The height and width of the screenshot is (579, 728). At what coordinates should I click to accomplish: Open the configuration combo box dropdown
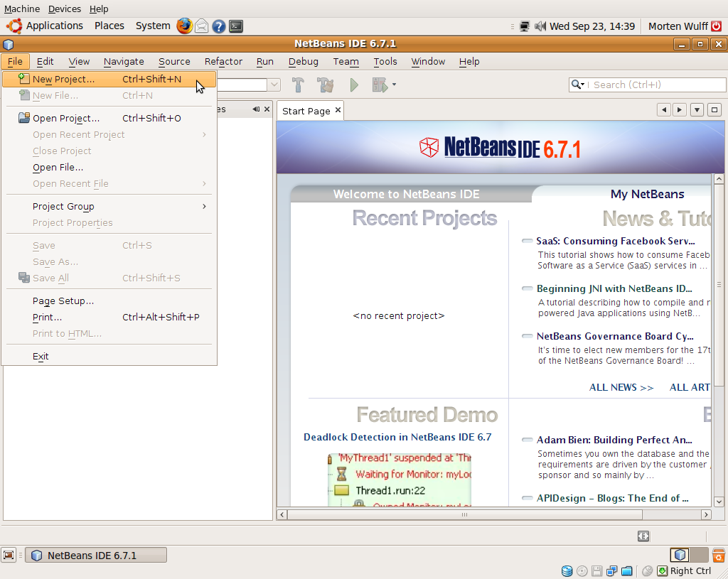click(x=274, y=85)
